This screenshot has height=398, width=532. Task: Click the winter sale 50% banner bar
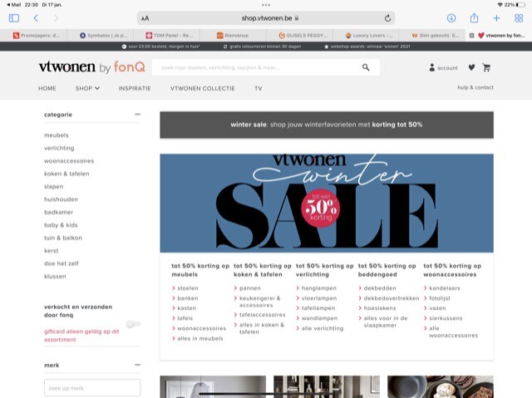(x=327, y=125)
